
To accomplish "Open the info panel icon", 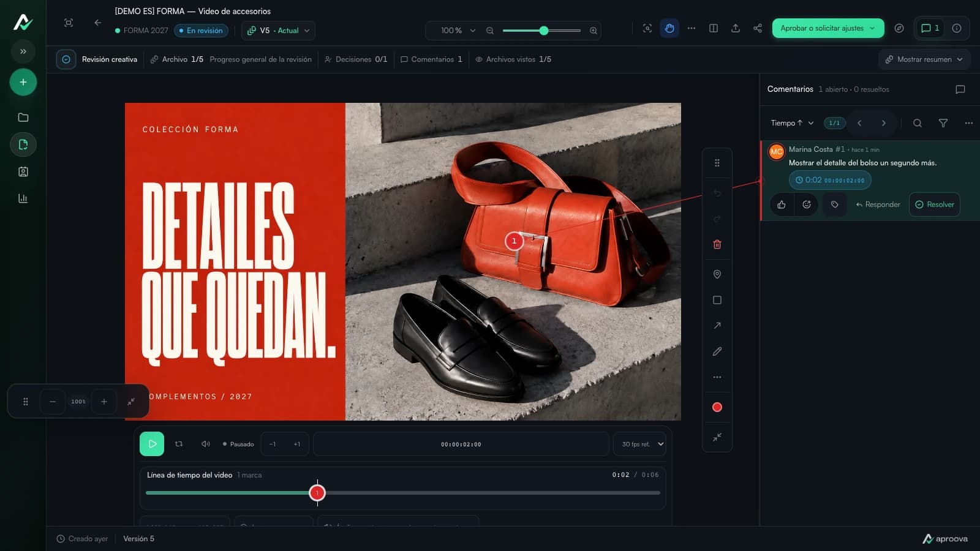I will coord(957,28).
